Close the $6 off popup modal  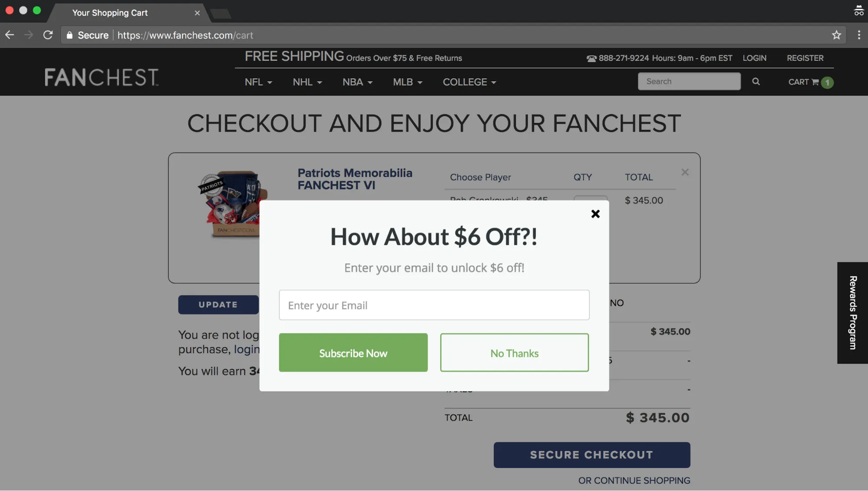(x=595, y=214)
